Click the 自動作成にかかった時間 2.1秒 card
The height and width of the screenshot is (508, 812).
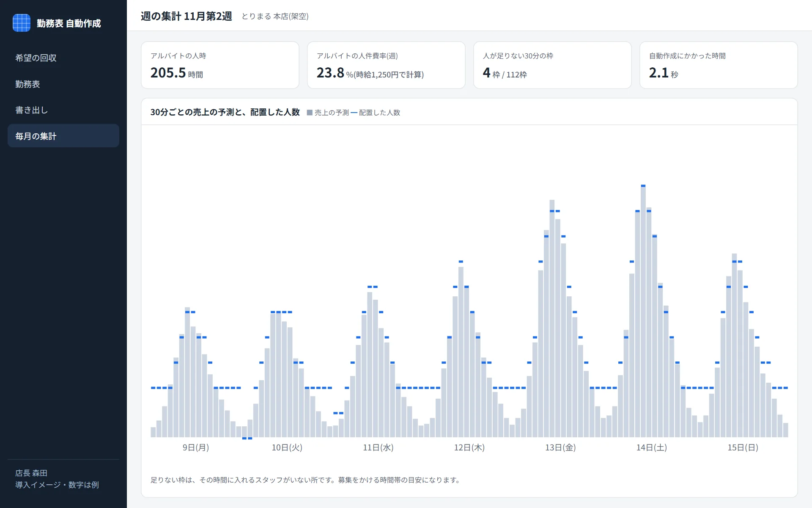click(719, 65)
